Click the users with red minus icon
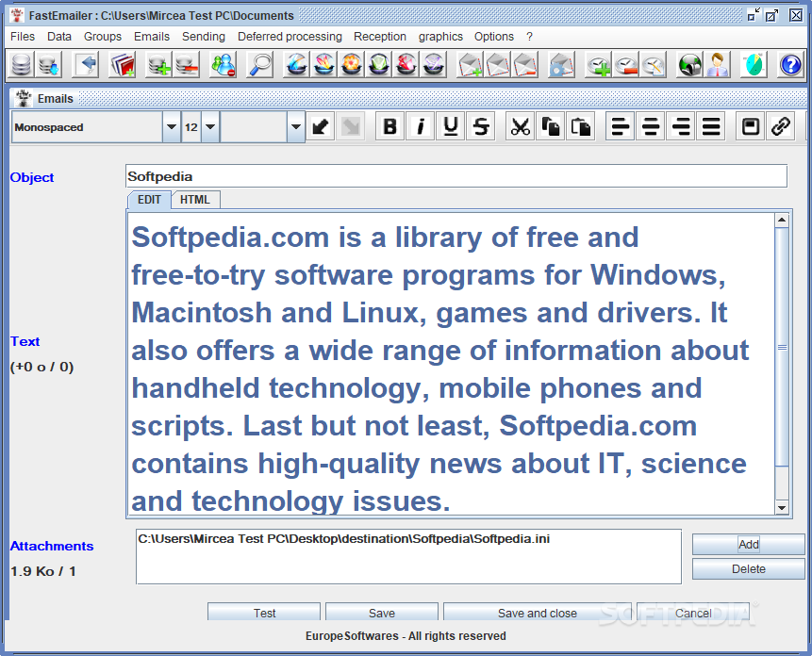The image size is (812, 656). [x=224, y=65]
